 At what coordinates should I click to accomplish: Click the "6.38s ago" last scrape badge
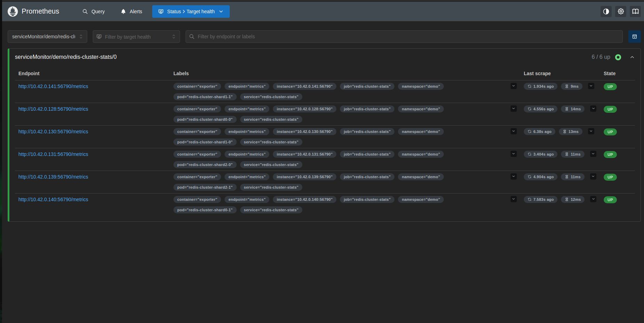[x=539, y=132]
